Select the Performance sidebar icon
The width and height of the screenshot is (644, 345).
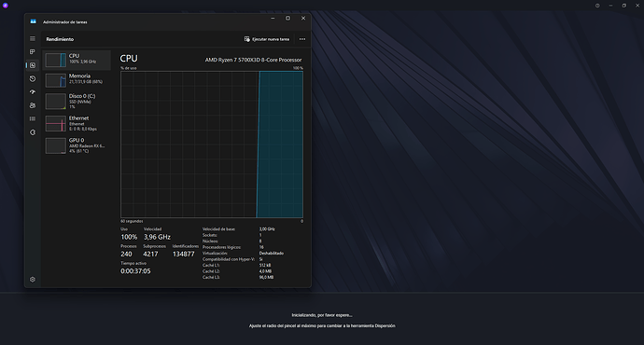[33, 65]
